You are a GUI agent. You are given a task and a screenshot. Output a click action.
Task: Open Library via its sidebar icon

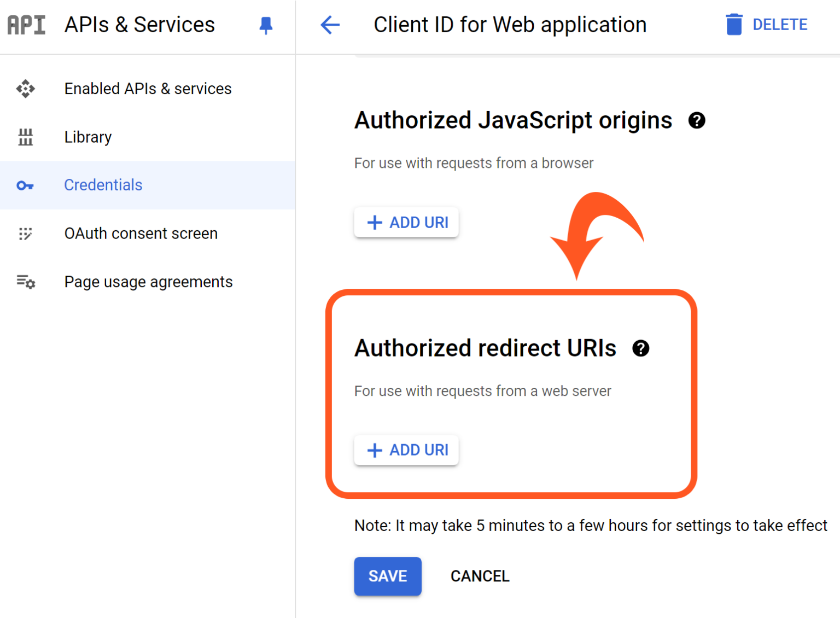(26, 137)
